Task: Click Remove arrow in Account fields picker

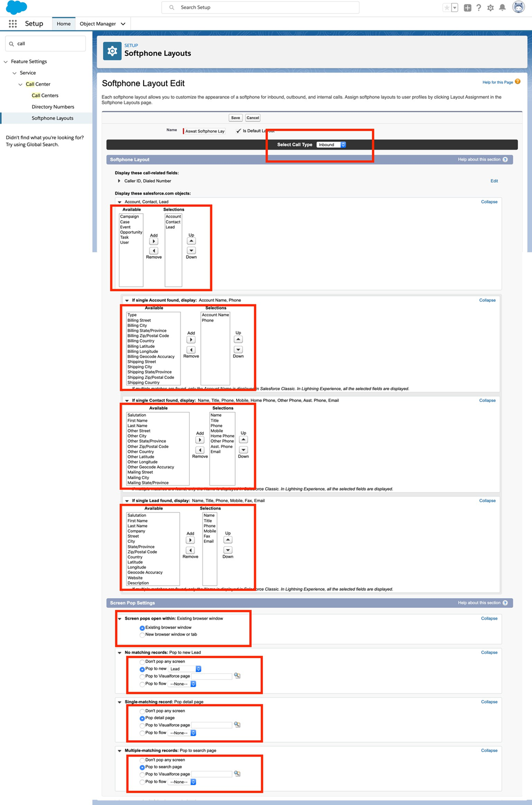Action: (191, 349)
